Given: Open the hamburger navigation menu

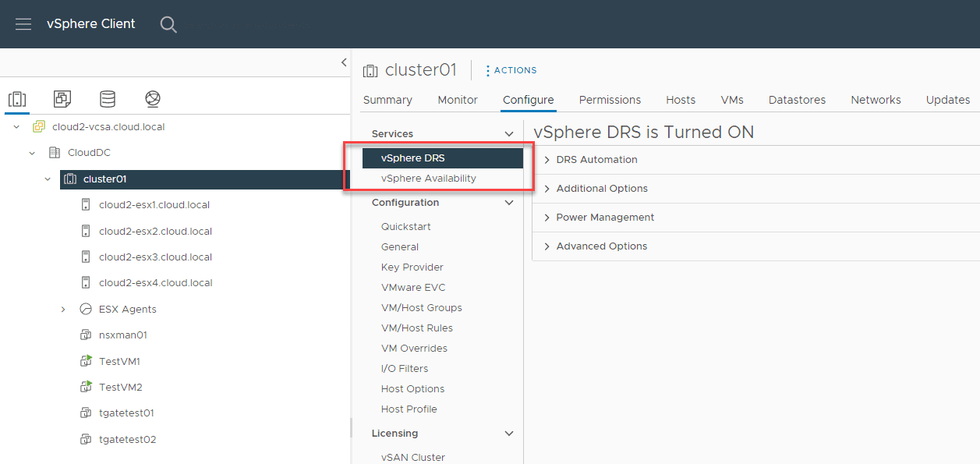Looking at the screenshot, I should [23, 24].
